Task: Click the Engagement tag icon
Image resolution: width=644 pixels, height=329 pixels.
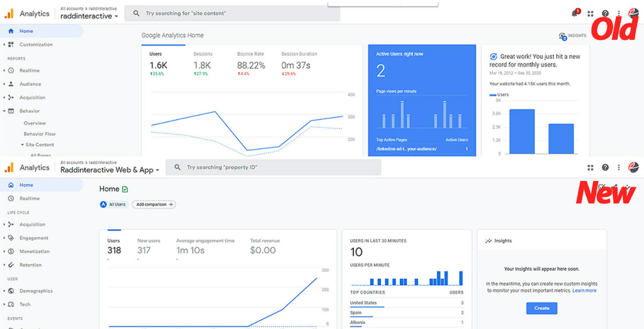Action: click(x=11, y=238)
